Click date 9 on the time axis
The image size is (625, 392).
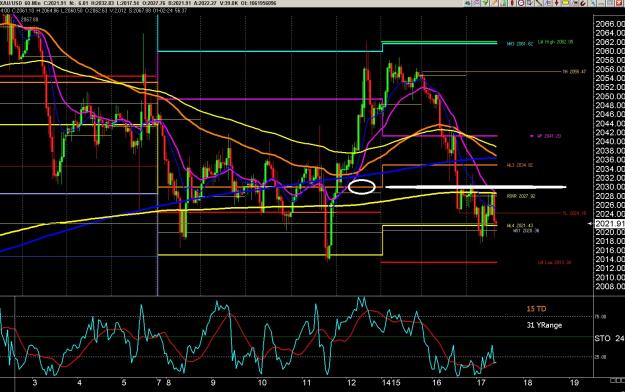point(213,383)
